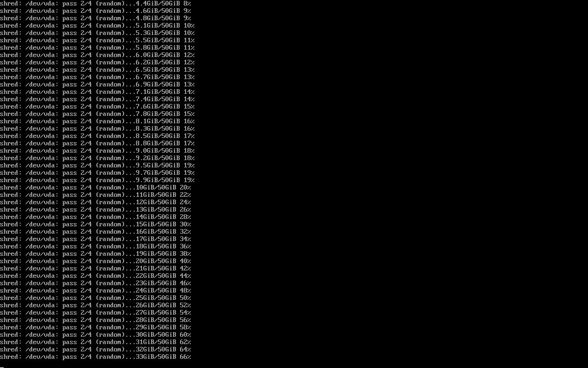Select the line with 10GiB/50GiB 20%
588x368 pixels.
96,187
